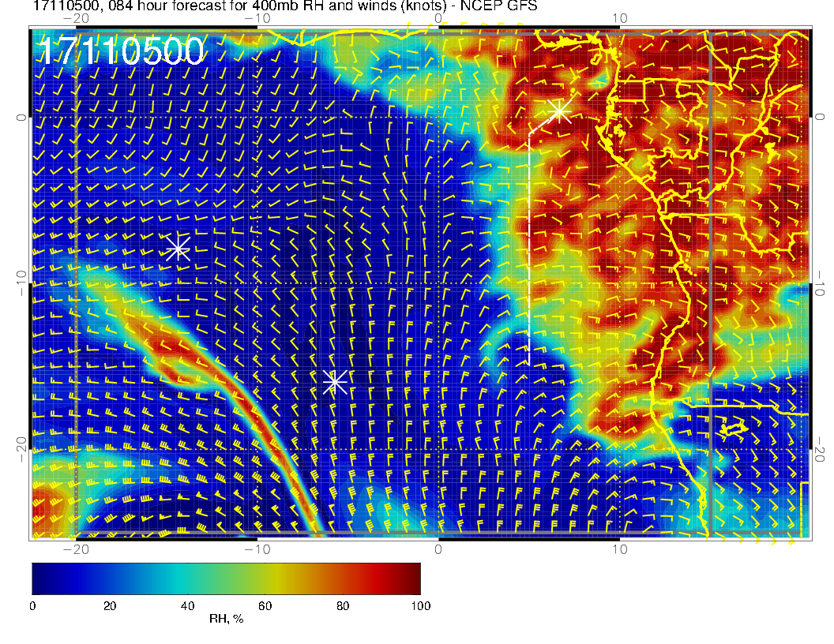This screenshot has height=644, width=834.
Task: Click the 'RH, %' colorbar label
Action: pos(226,619)
